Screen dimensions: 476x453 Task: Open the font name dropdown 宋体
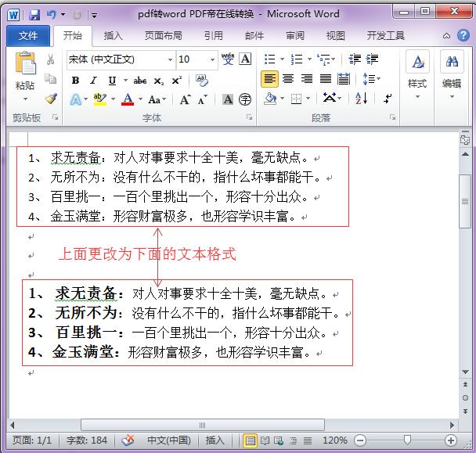pyautogui.click(x=171, y=59)
